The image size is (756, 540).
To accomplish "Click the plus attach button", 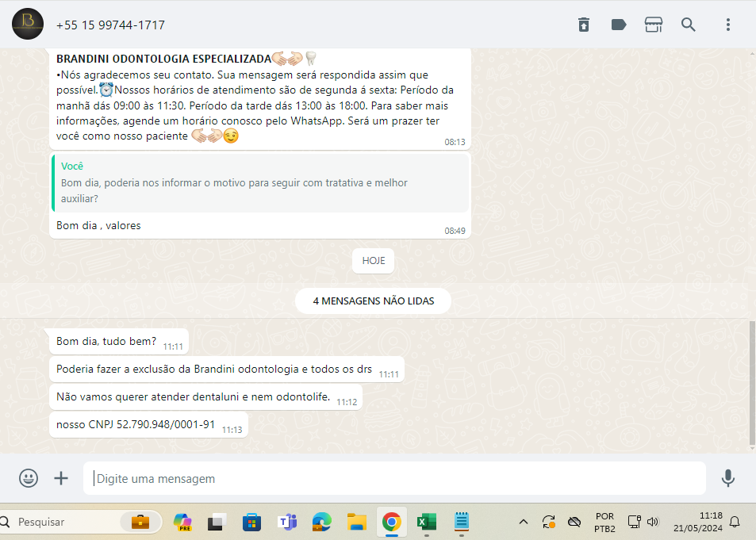I will pos(61,478).
